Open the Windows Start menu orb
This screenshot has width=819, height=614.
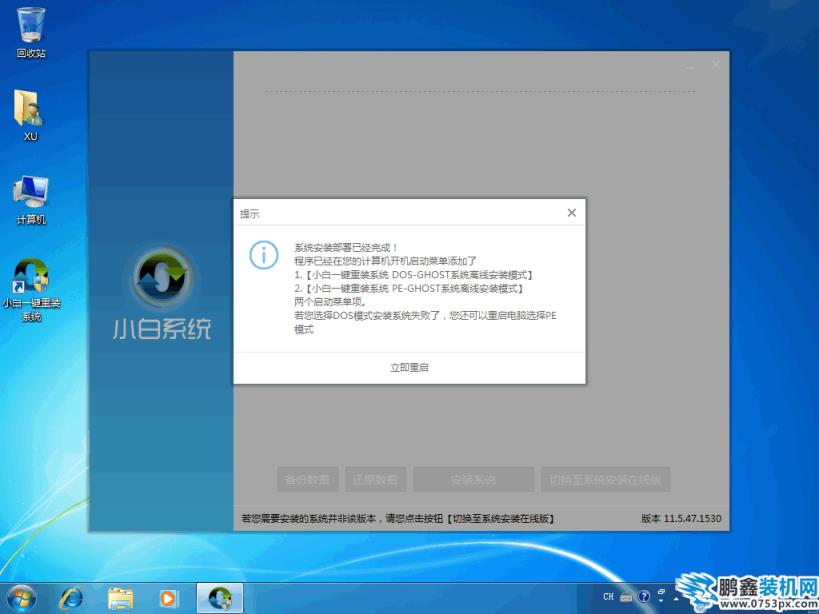21,598
